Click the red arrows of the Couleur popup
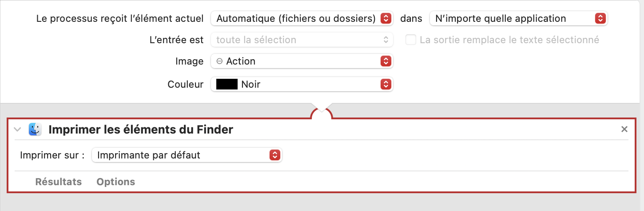The width and height of the screenshot is (644, 211). coord(386,84)
